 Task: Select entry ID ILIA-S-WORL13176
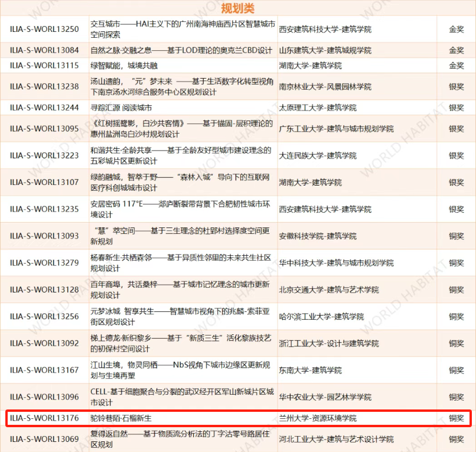point(44,418)
